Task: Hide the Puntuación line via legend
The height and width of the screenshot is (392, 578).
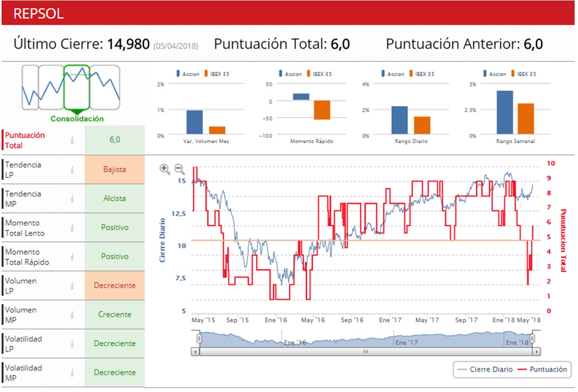Action: coord(542,370)
